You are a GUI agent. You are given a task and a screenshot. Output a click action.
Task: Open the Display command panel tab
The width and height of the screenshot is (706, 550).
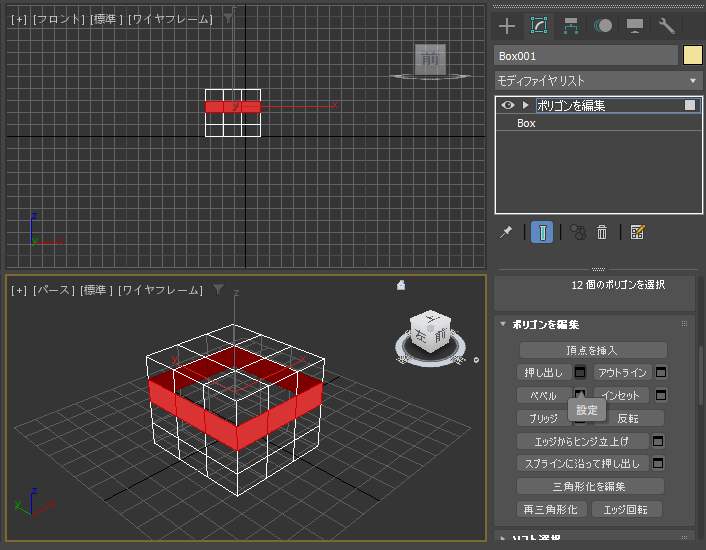635,26
